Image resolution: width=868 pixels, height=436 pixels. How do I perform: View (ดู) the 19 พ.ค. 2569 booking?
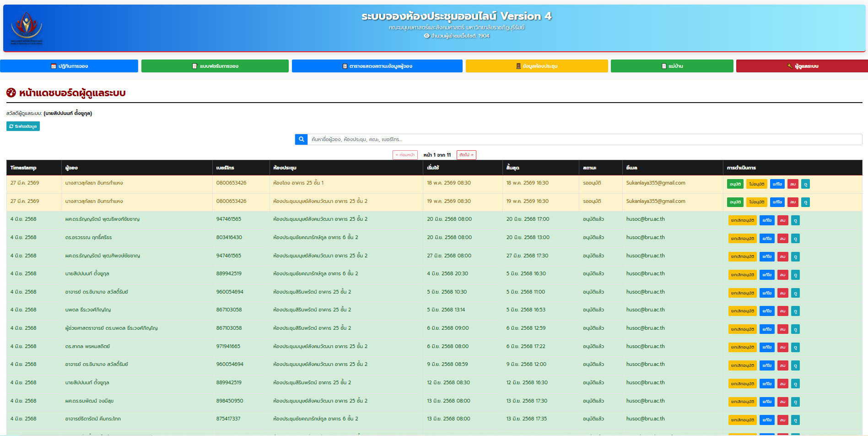point(805,202)
